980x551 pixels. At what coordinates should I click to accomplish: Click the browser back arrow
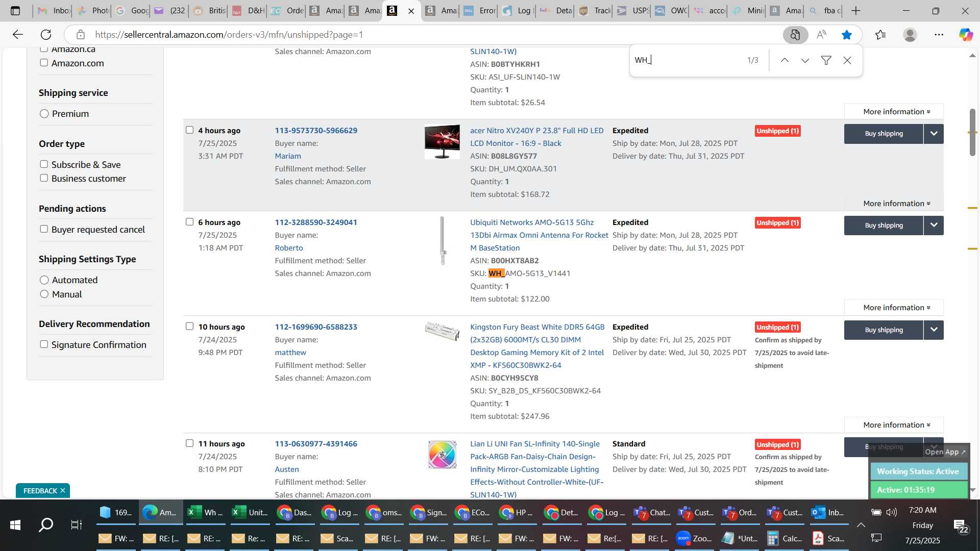pyautogui.click(x=18, y=35)
